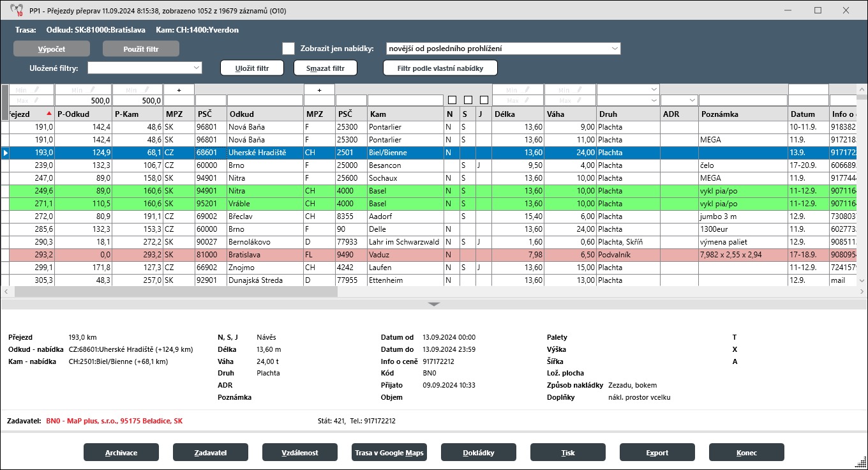This screenshot has height=470, width=868.
Task: Check the J filter checkbox
Action: tap(484, 100)
